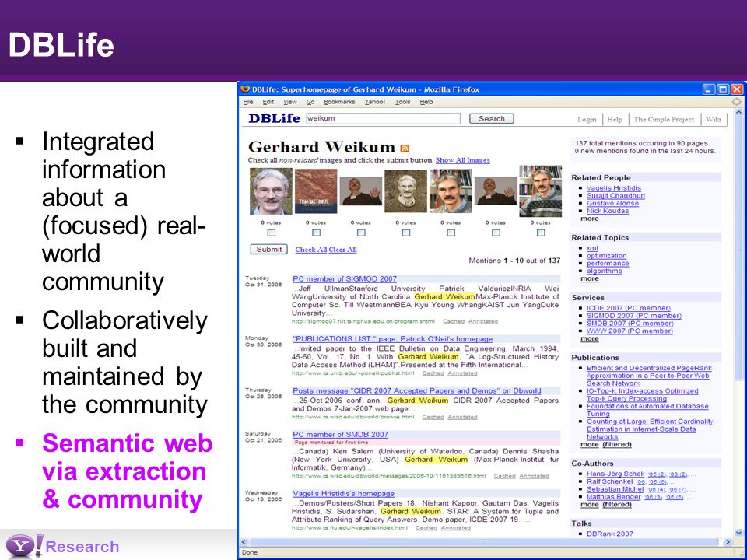Check the box under the sixth image
This screenshot has width=747, height=560.
tap(496, 233)
